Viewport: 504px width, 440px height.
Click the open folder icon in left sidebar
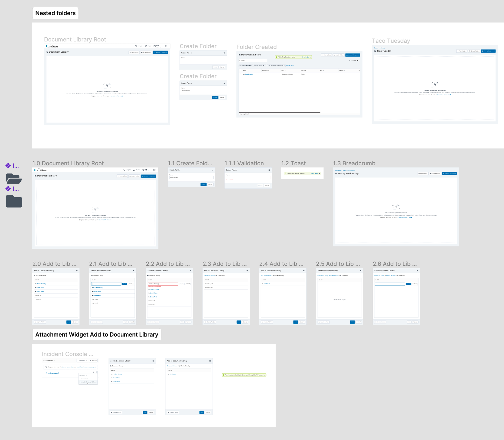point(14,179)
